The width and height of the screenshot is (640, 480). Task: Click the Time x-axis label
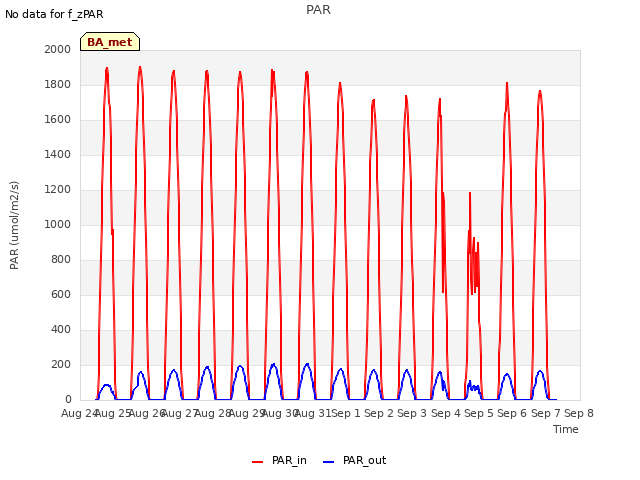(x=566, y=429)
